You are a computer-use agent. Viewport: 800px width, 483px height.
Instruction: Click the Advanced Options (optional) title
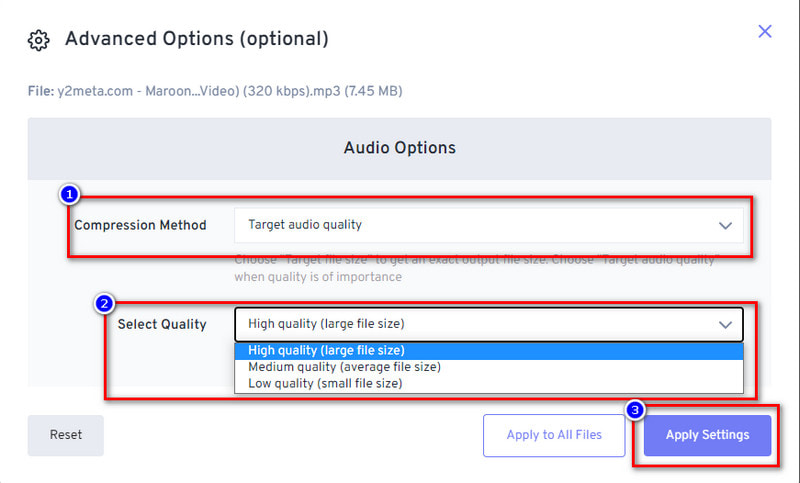point(197,39)
